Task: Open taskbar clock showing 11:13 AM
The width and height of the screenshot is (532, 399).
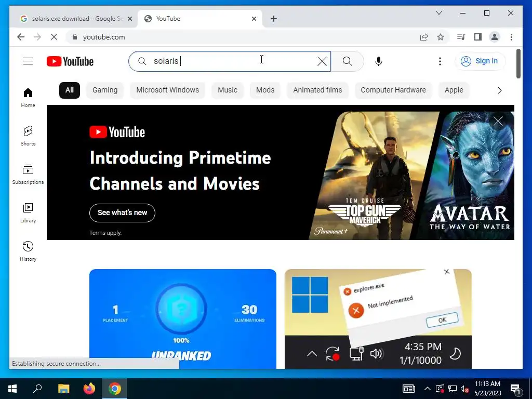Action: coord(487,389)
